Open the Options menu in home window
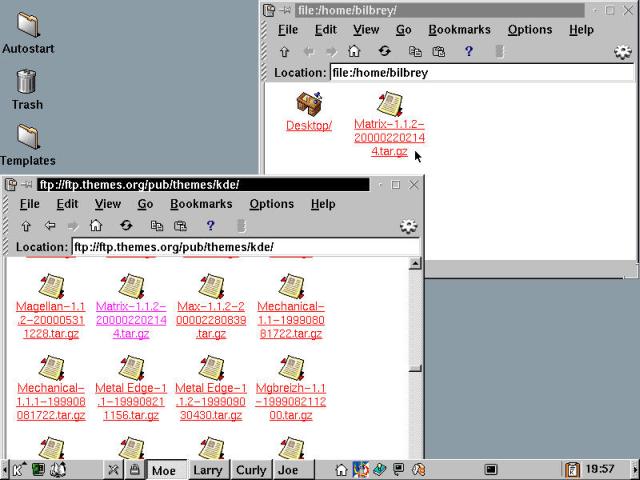Viewport: 640px width, 480px height. [x=530, y=30]
